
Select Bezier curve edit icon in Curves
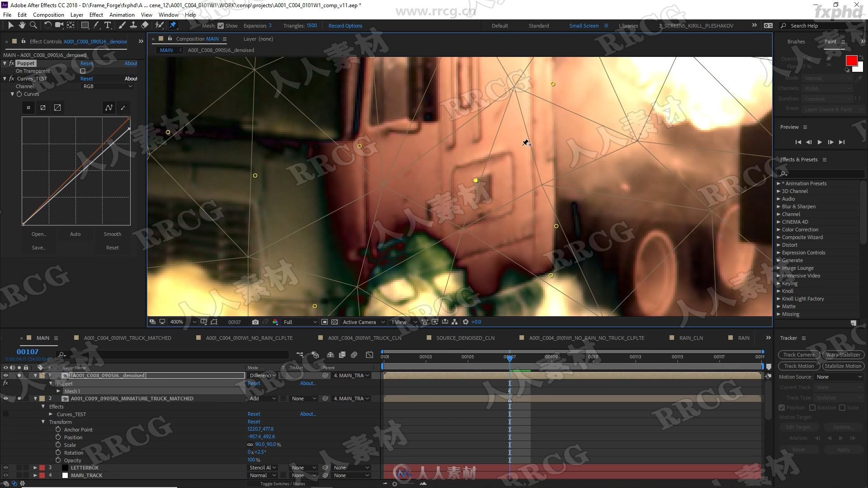(108, 108)
